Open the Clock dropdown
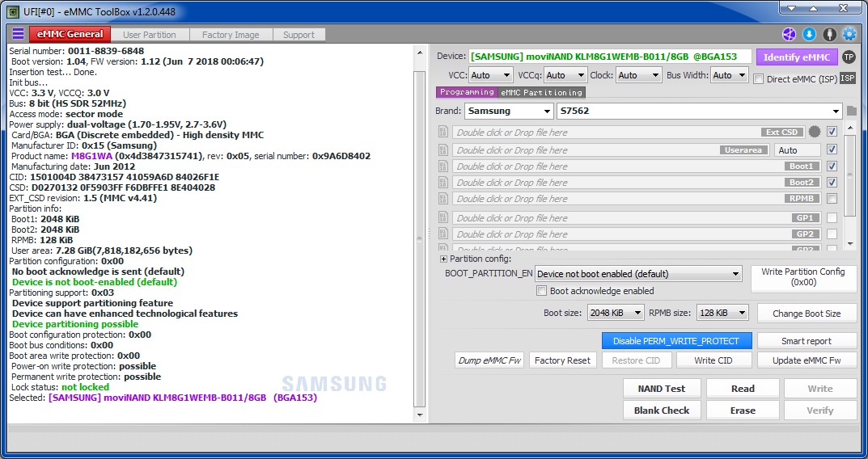This screenshot has width=868, height=459. [639, 75]
